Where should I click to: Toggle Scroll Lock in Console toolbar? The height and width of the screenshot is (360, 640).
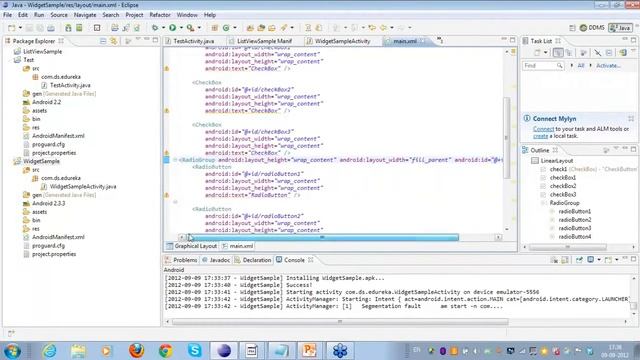[x=565, y=260]
